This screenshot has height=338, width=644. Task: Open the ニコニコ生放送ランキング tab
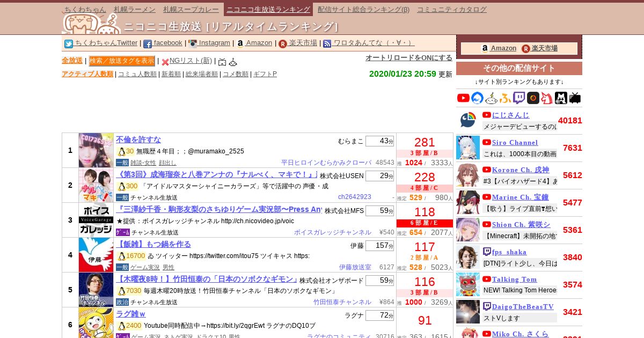pyautogui.click(x=268, y=9)
